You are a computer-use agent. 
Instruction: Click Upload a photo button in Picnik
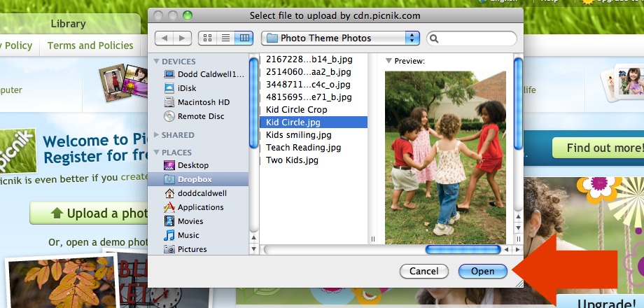[89, 213]
